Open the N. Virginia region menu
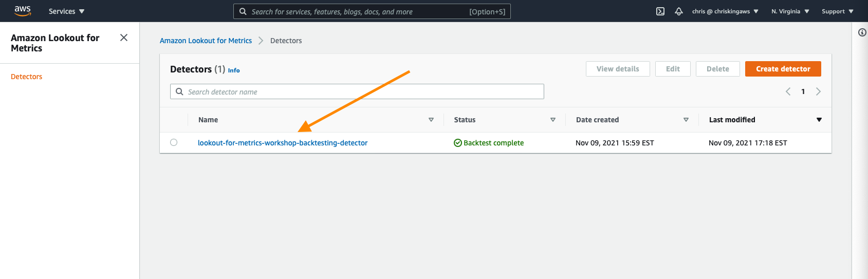This screenshot has height=279, width=868. (x=790, y=11)
